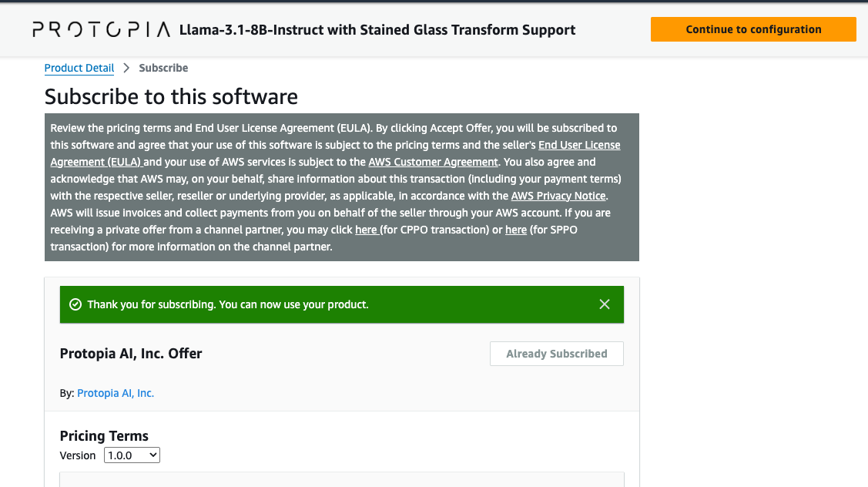Click the Protopia logo in the header

pos(101,30)
